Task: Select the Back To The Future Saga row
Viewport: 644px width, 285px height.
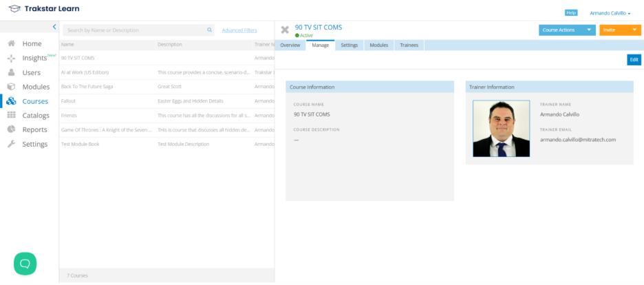Action: pyautogui.click(x=167, y=87)
